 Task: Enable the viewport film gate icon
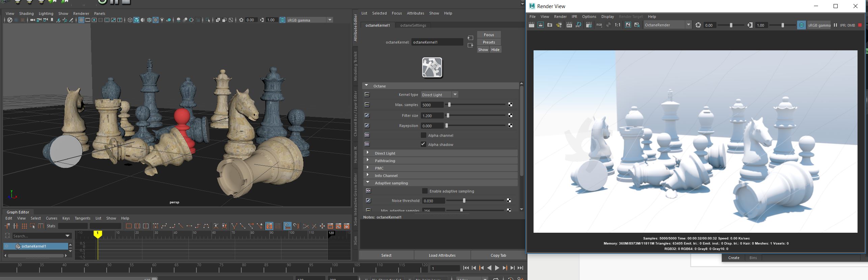pyautogui.click(x=88, y=20)
